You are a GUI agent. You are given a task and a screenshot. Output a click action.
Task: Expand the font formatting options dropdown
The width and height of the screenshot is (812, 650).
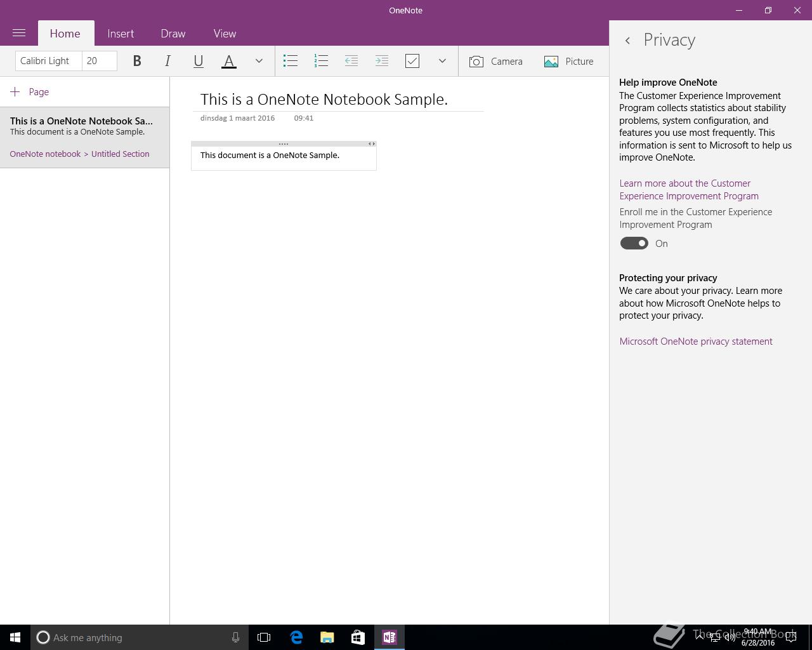pos(259,61)
